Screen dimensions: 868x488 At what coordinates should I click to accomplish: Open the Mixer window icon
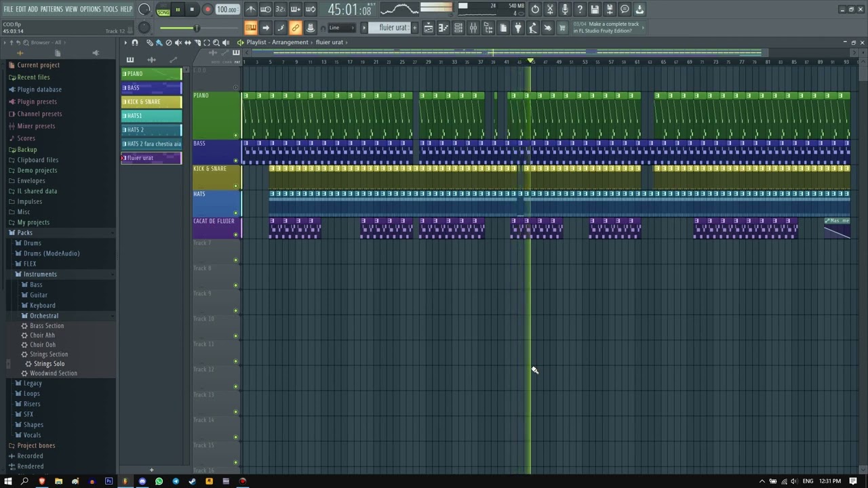(473, 28)
